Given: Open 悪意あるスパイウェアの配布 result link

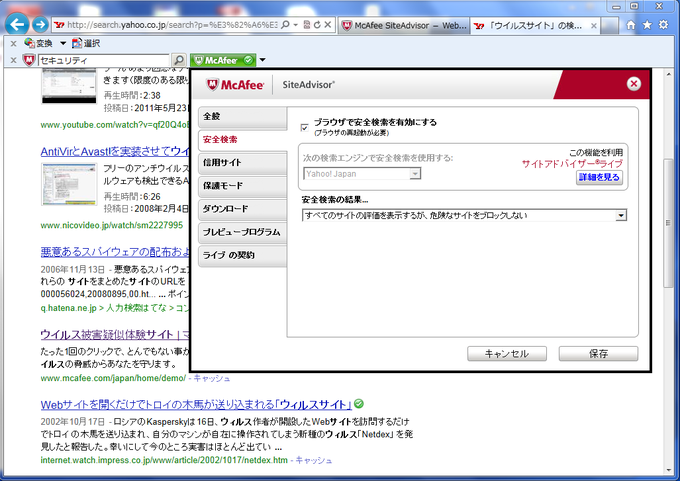Looking at the screenshot, I should click(x=115, y=252).
